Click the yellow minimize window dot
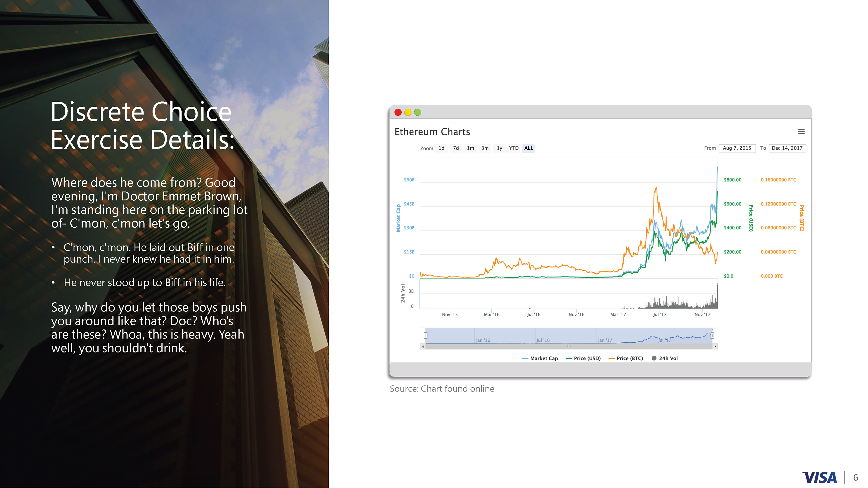The height and width of the screenshot is (488, 868). pos(408,112)
